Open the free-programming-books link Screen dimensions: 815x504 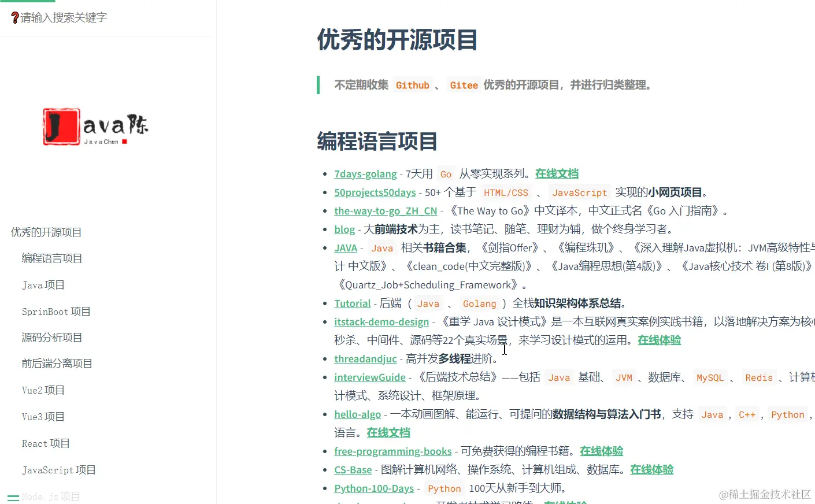[393, 451]
